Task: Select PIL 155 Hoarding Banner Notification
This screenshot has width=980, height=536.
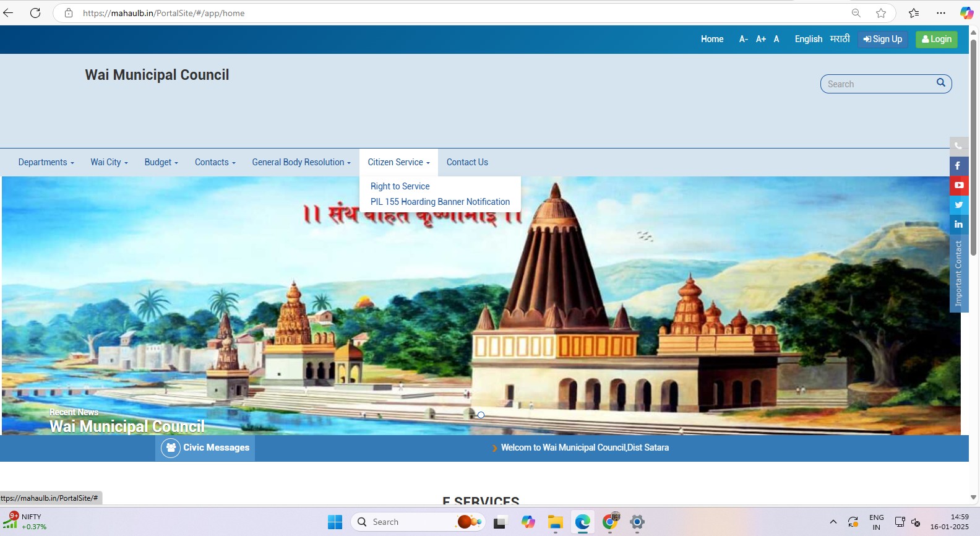Action: [440, 202]
